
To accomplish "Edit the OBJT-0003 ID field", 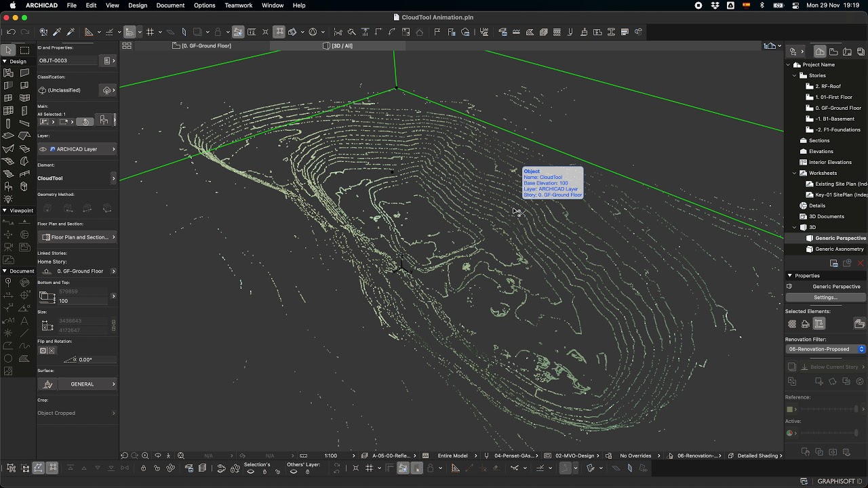I will pyautogui.click(x=68, y=60).
